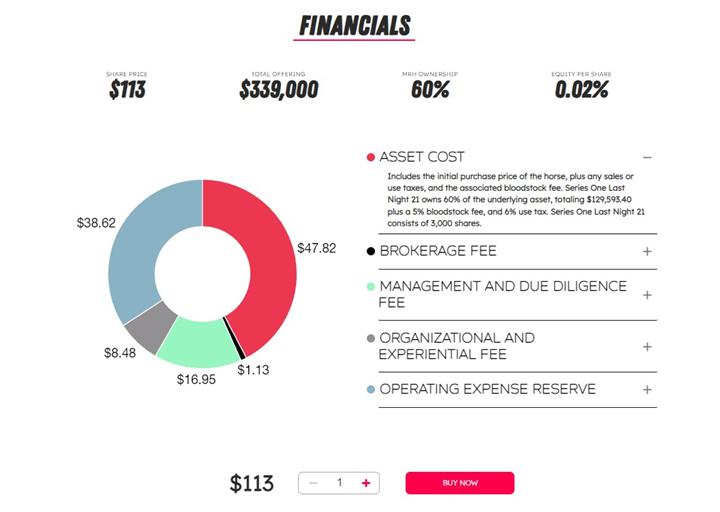Open the Brokerage Fee heading
720x512 pixels.
tap(437, 251)
